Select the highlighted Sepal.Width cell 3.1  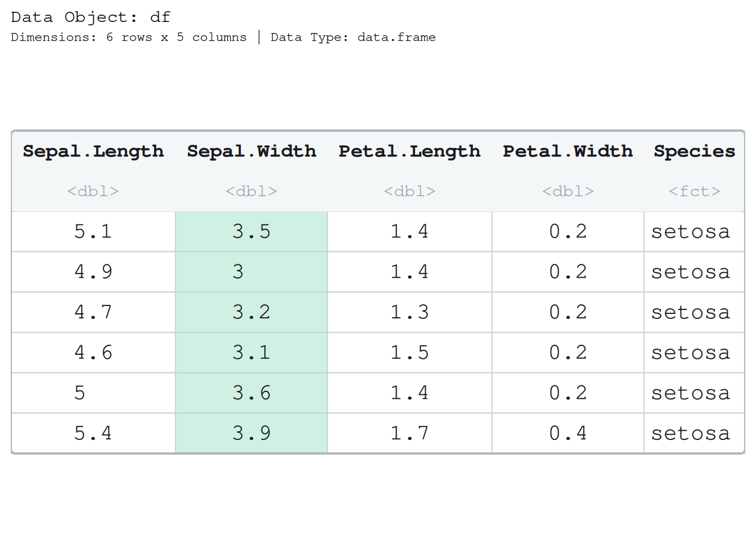[x=251, y=353]
